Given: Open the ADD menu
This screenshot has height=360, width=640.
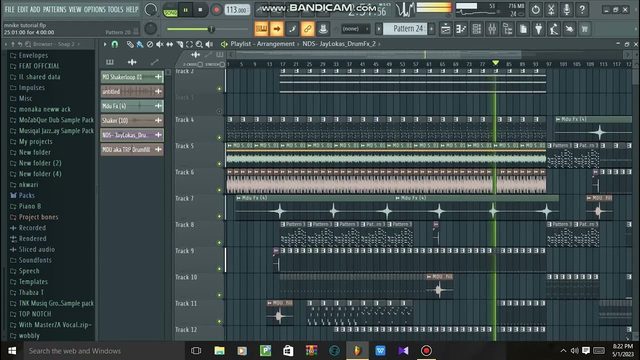Looking at the screenshot, I should [x=35, y=9].
